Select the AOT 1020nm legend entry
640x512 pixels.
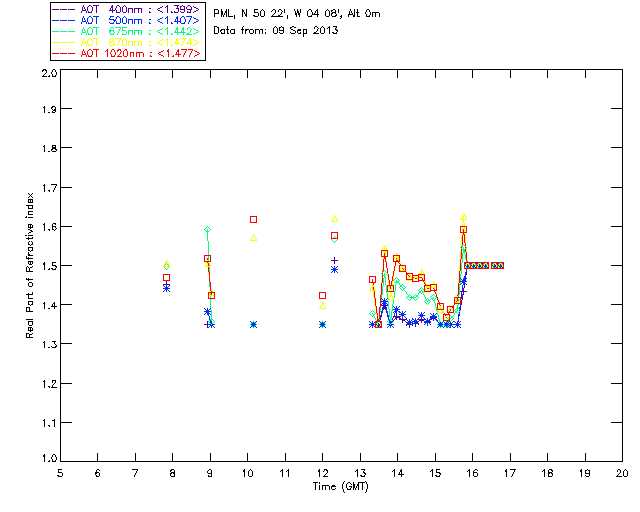127,53
